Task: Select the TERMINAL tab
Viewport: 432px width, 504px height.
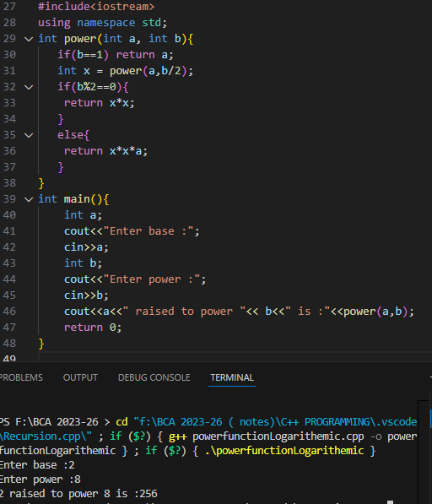Action: click(232, 377)
